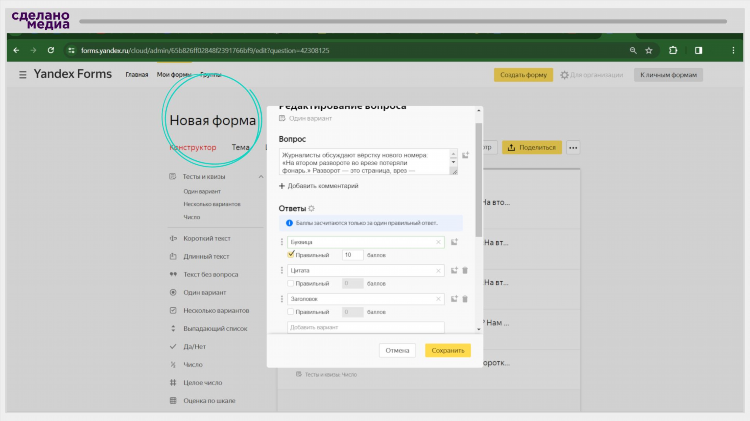Grab the drag handle of Цитата answer
Screen dimensions: 750x421
(282, 270)
